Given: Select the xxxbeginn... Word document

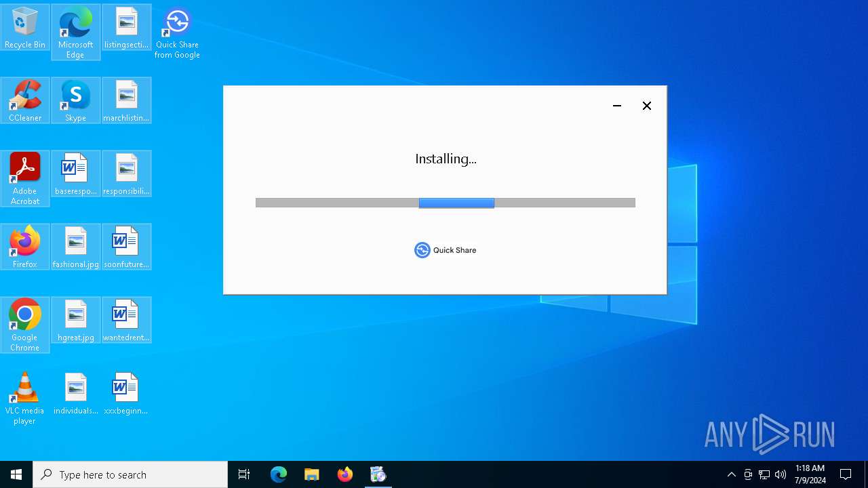Looking at the screenshot, I should coord(126,393).
